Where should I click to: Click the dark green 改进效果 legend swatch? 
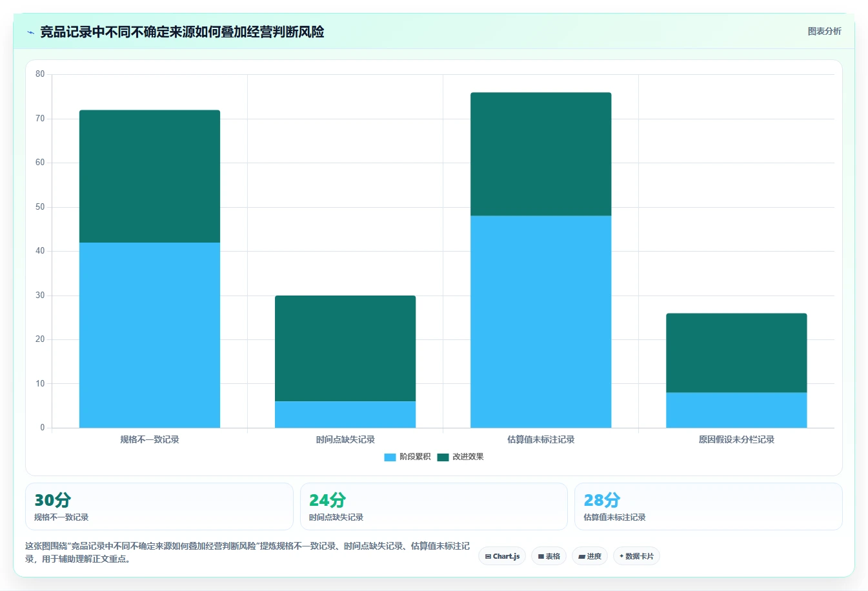pos(443,457)
